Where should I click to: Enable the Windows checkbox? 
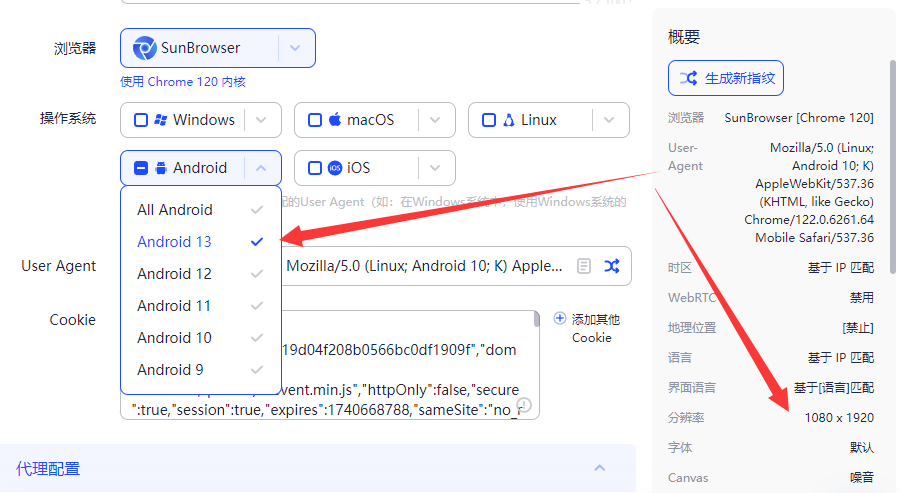141,120
